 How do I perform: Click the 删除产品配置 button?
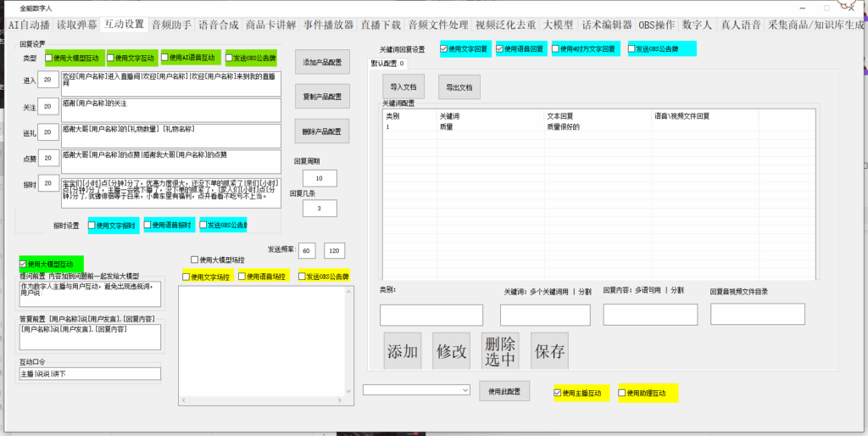click(322, 131)
